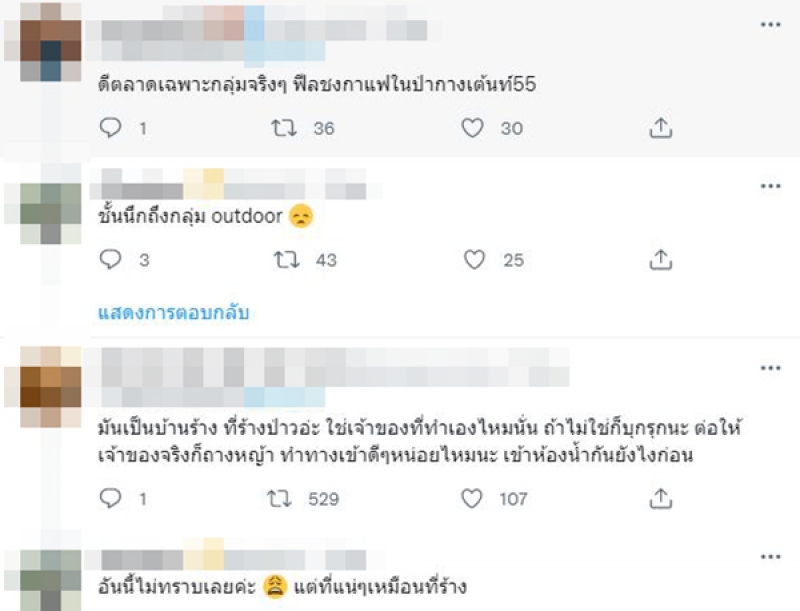Retweet the tweet with 36 retweets
800x611 pixels.
pos(284,128)
